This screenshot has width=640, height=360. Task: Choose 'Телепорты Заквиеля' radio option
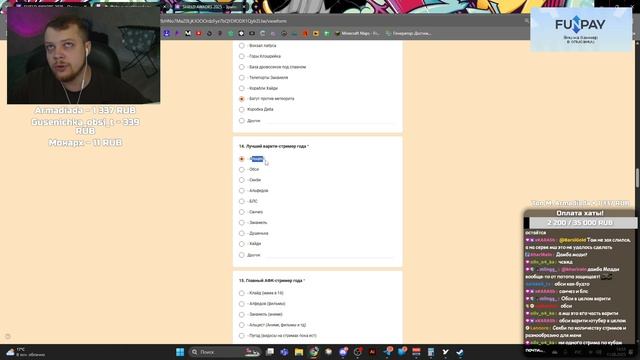(242, 78)
